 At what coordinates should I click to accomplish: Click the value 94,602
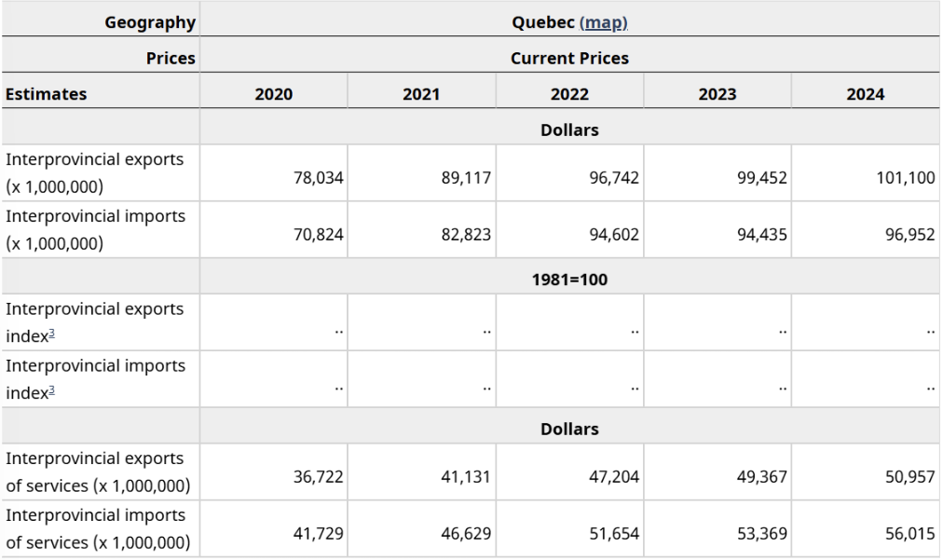pyautogui.click(x=614, y=235)
